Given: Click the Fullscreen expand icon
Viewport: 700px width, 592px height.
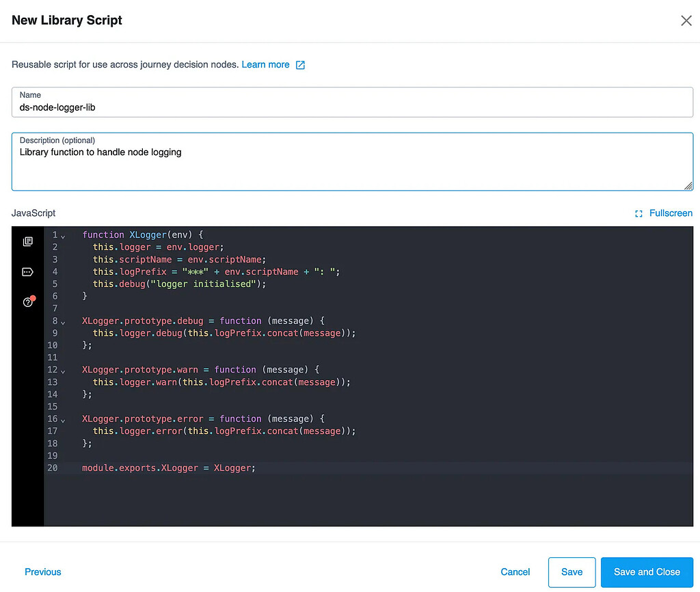Looking at the screenshot, I should point(637,213).
